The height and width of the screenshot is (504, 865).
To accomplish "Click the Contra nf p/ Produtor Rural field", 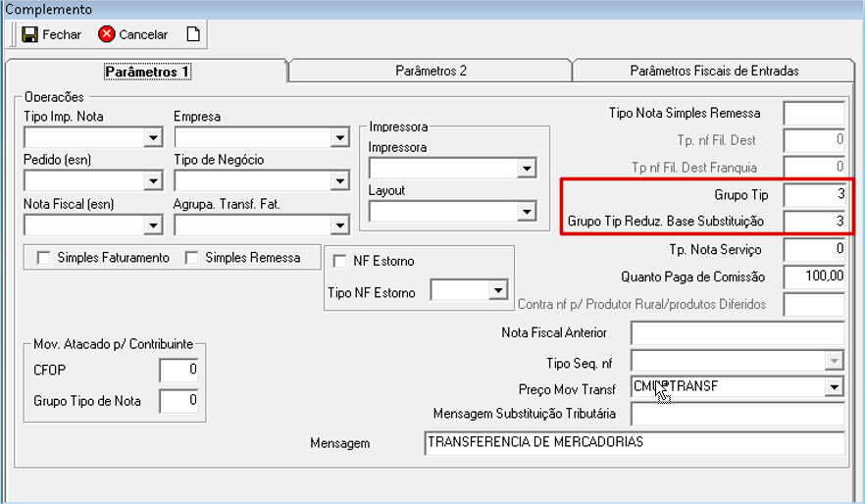I will [x=814, y=304].
